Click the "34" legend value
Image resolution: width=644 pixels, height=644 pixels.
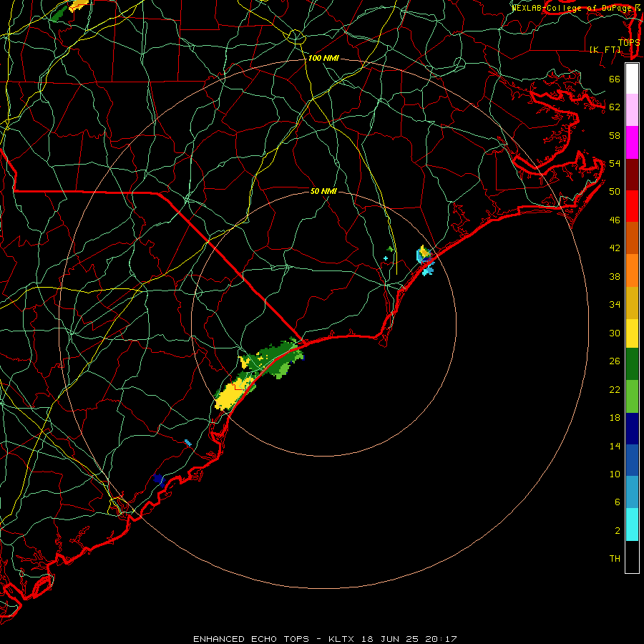615,305
